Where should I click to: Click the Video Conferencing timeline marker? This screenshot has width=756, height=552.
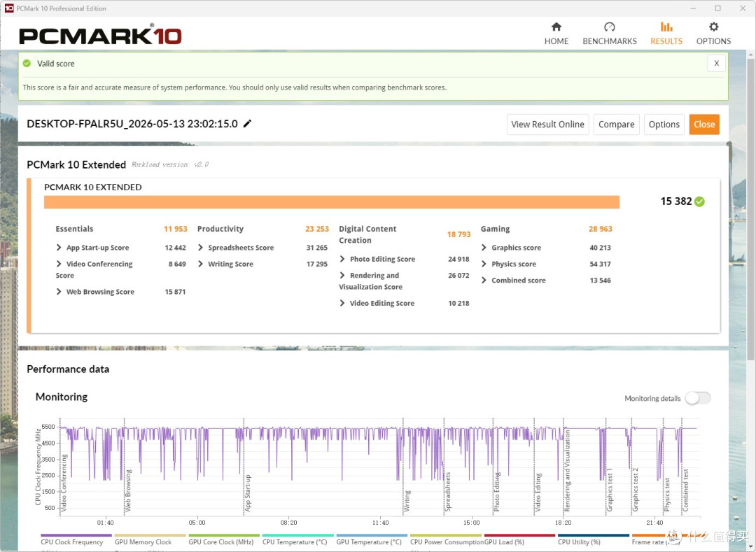(64, 483)
